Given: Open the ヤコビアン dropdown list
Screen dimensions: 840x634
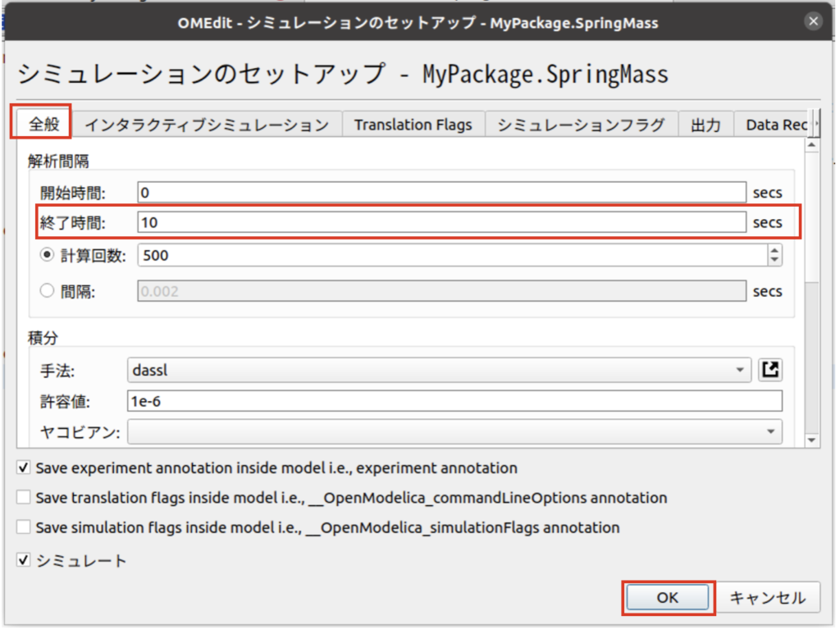Looking at the screenshot, I should [x=454, y=431].
